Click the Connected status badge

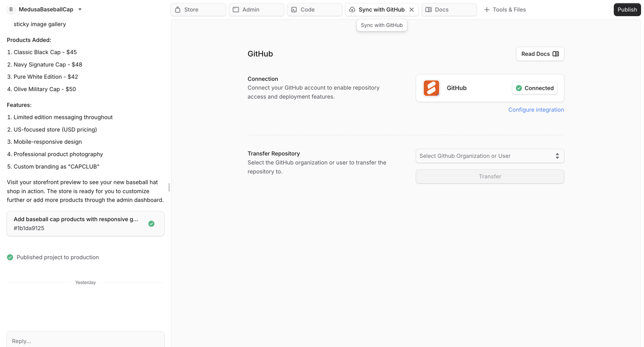535,88
